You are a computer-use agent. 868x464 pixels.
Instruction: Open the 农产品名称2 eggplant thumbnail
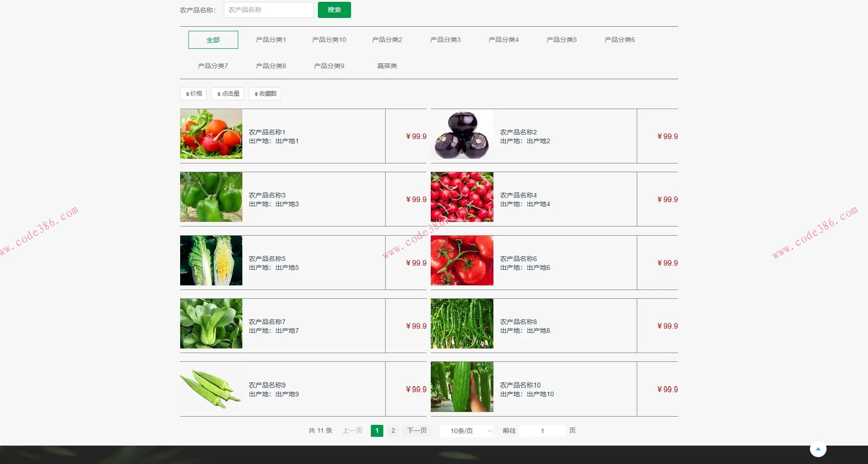coord(462,134)
